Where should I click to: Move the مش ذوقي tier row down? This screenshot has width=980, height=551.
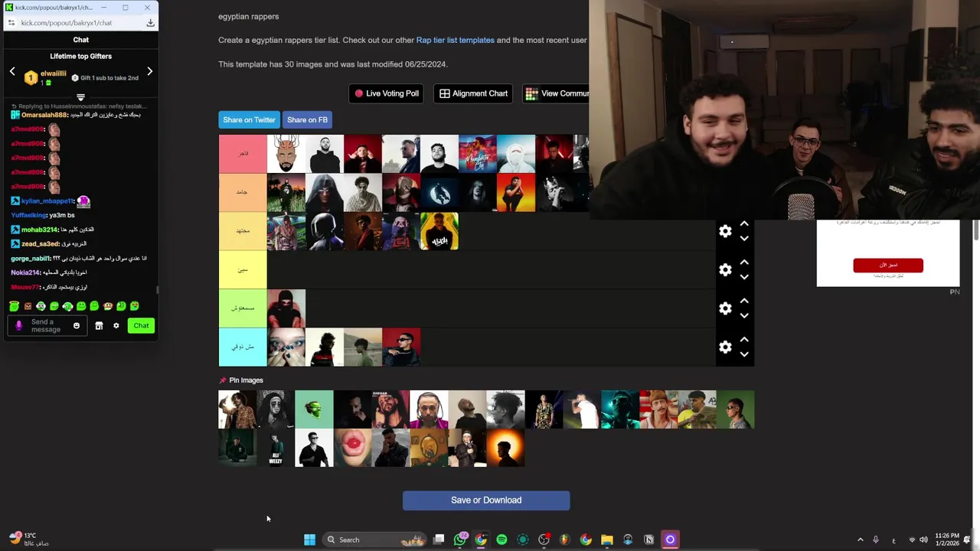pos(744,354)
